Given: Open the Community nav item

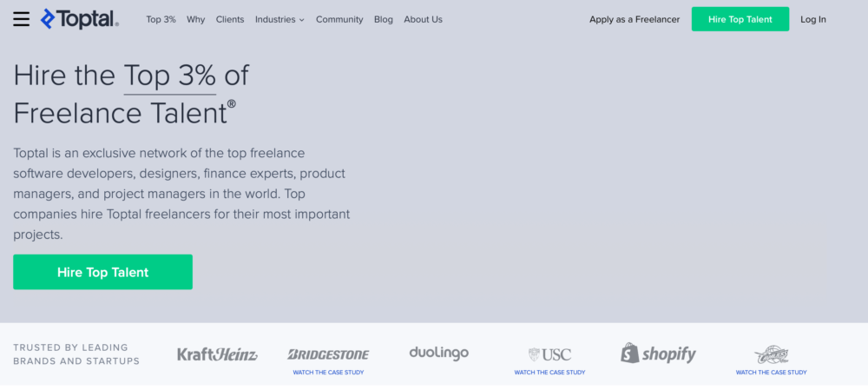Looking at the screenshot, I should click(x=339, y=19).
